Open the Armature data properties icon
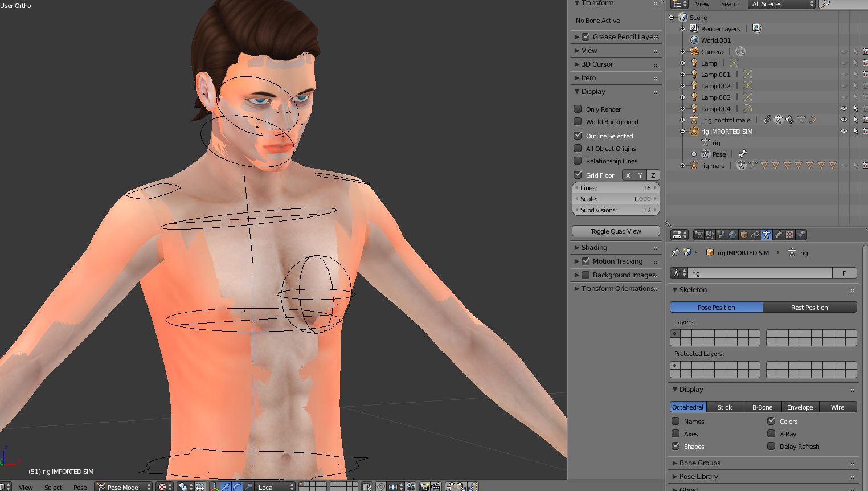 767,235
